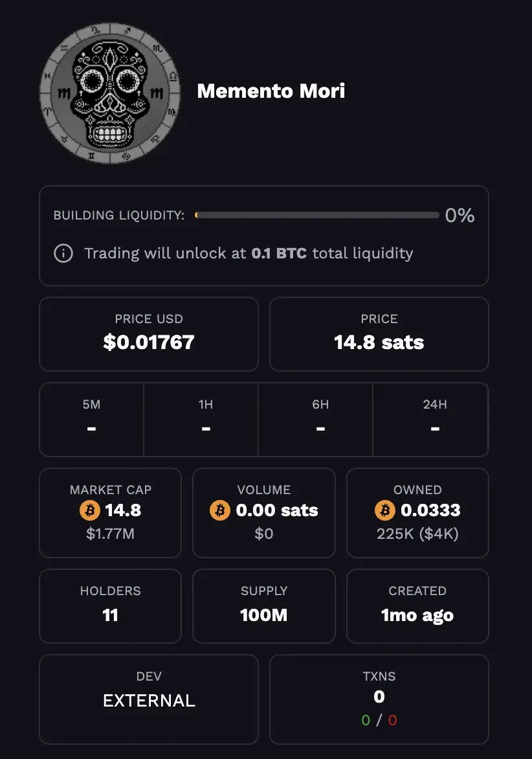Select the 1H price change interval
This screenshot has height=759, width=532.
(x=206, y=420)
